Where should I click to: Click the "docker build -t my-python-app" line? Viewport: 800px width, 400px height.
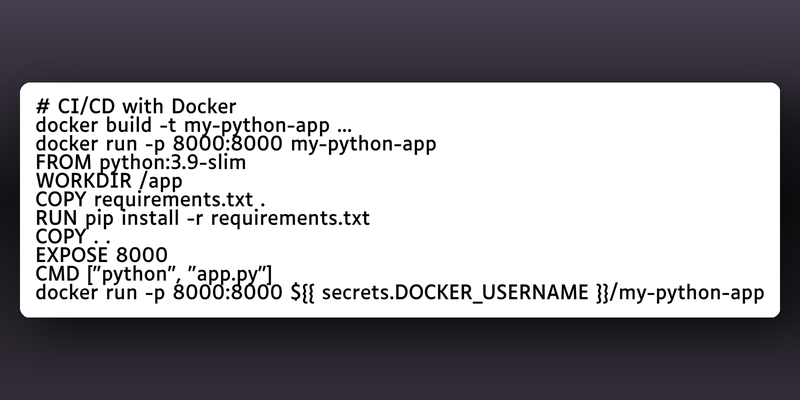coord(193,126)
